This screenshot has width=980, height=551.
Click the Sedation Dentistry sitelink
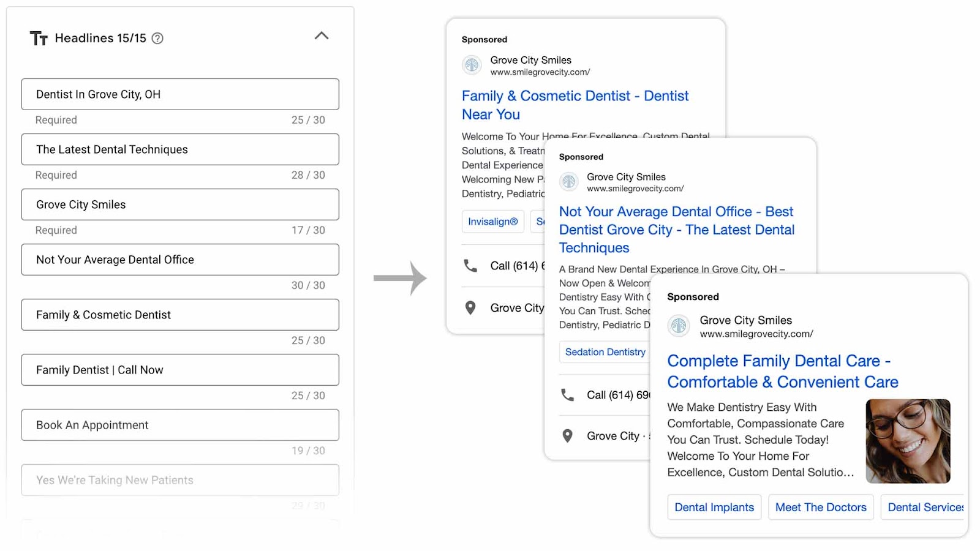pos(605,352)
